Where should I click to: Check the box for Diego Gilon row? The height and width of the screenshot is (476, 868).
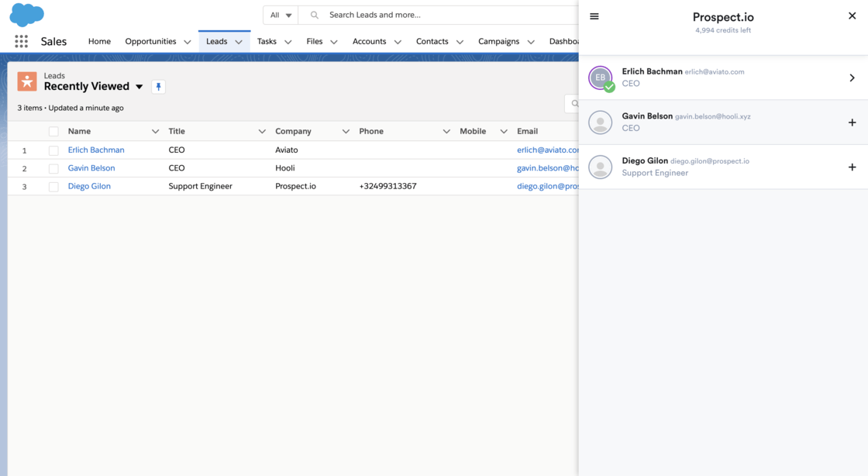(53, 187)
